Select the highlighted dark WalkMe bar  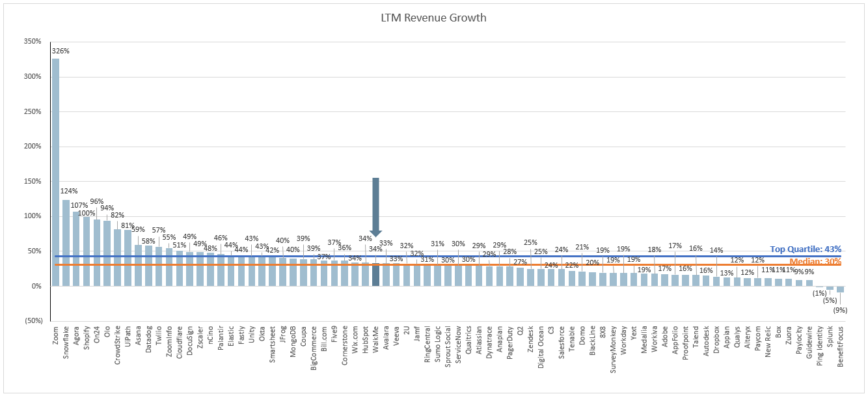pyautogui.click(x=375, y=274)
